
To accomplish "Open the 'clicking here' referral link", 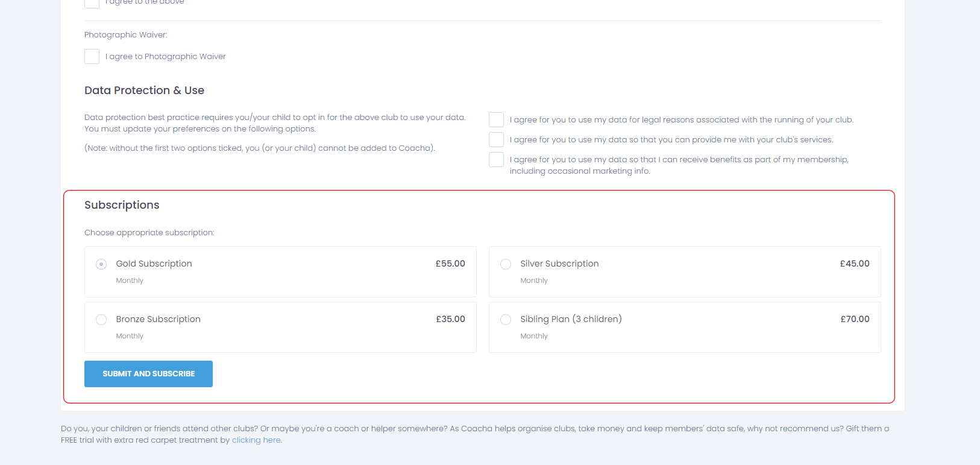I will click(x=256, y=440).
